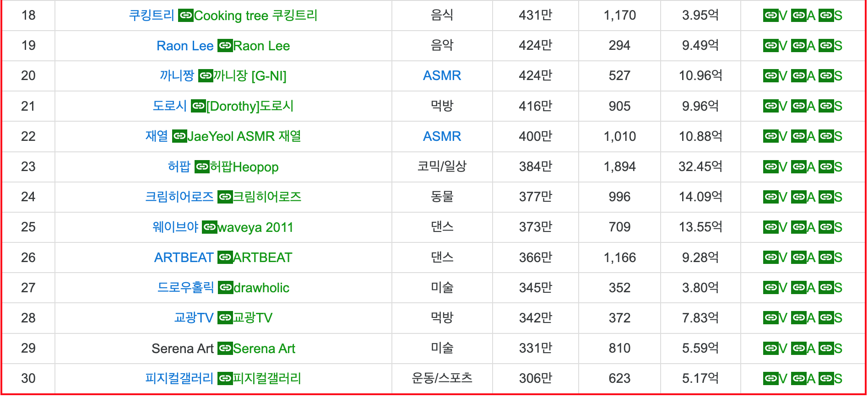The image size is (868, 397).
Task: Open the S link for rank 23
Action: pos(830,167)
